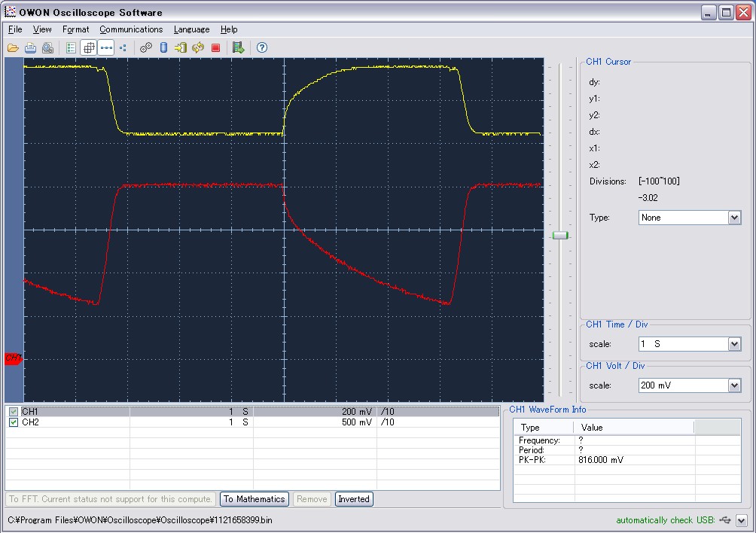This screenshot has height=533, width=756.
Task: Click the yellow refresh arrows icon
Action: [x=198, y=47]
